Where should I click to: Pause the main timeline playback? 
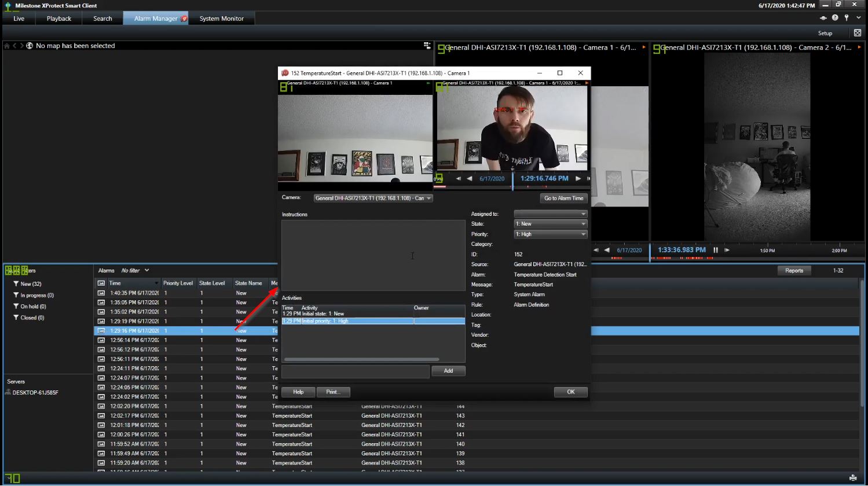coord(716,250)
